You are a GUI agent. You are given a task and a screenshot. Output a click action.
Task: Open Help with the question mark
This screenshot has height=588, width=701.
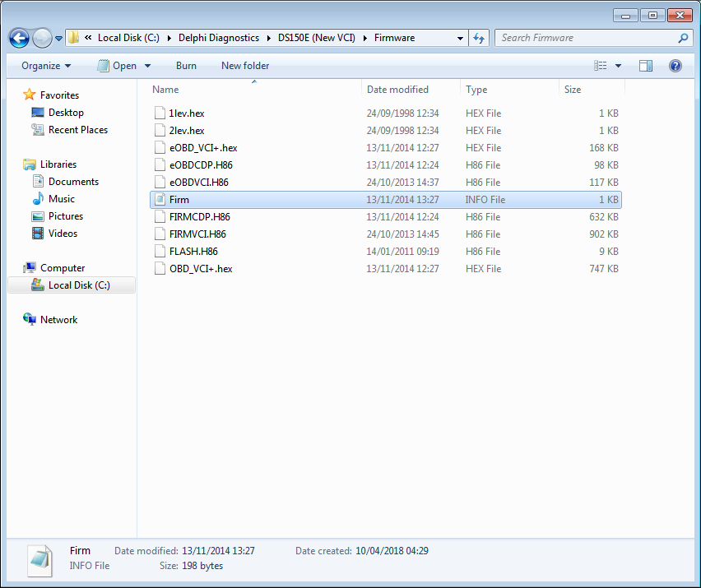675,66
